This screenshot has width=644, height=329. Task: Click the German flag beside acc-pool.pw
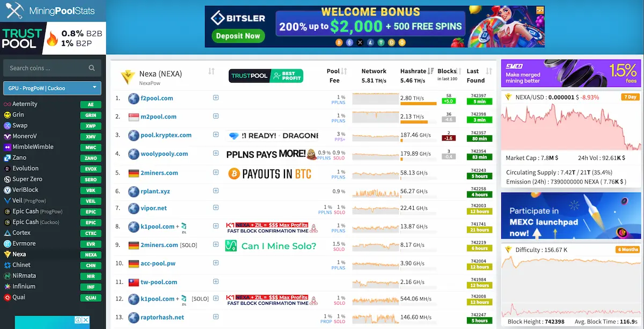pos(134,264)
